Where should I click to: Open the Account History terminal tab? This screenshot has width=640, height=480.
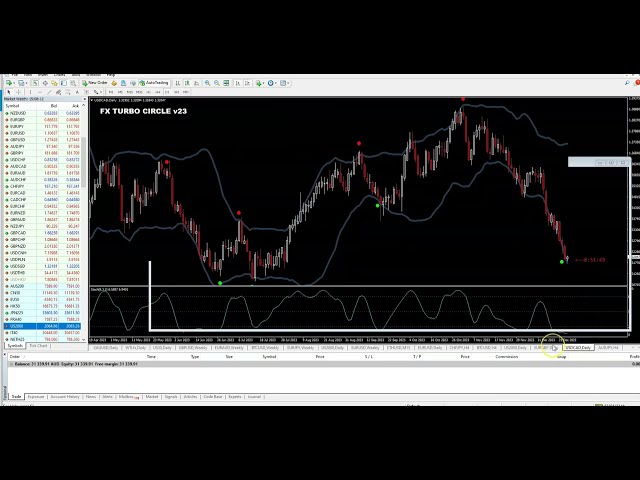click(66, 396)
